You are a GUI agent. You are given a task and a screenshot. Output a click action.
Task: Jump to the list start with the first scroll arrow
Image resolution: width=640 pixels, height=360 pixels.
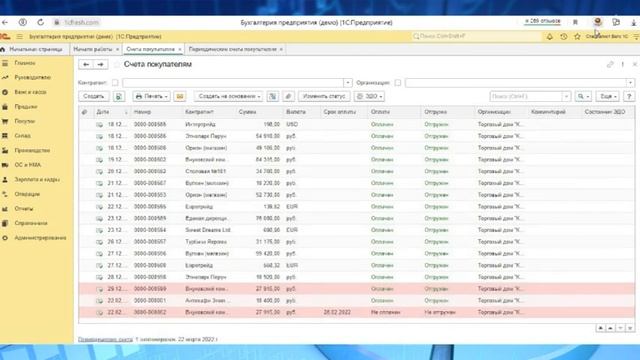(600, 328)
